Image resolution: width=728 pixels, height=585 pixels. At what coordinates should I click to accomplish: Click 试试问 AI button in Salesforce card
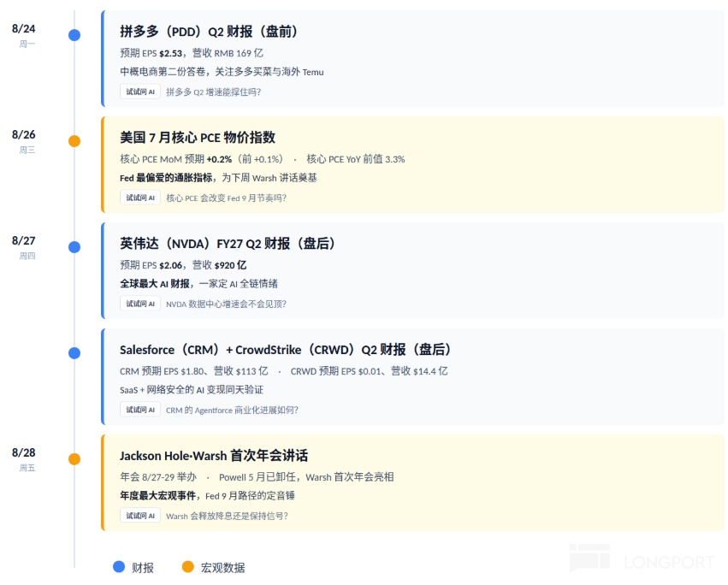click(140, 410)
